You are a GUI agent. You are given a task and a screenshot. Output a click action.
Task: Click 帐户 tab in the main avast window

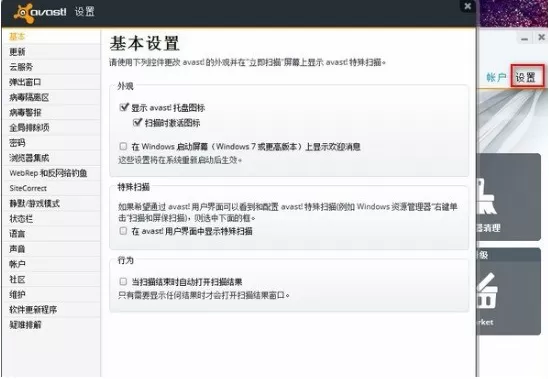(496, 77)
